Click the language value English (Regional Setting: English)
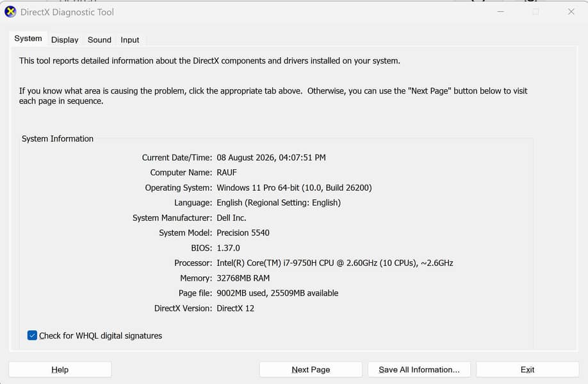The width and height of the screenshot is (588, 384). pos(279,203)
